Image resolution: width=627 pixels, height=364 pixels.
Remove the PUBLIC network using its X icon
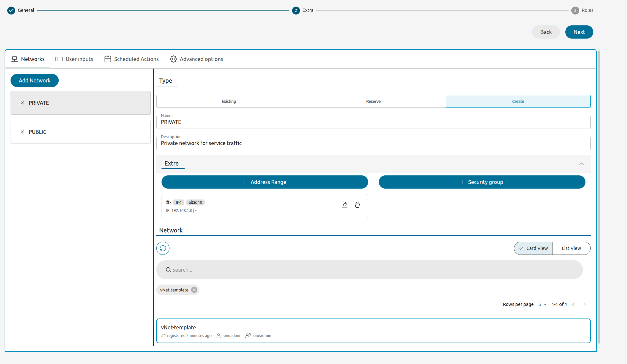[x=22, y=132]
